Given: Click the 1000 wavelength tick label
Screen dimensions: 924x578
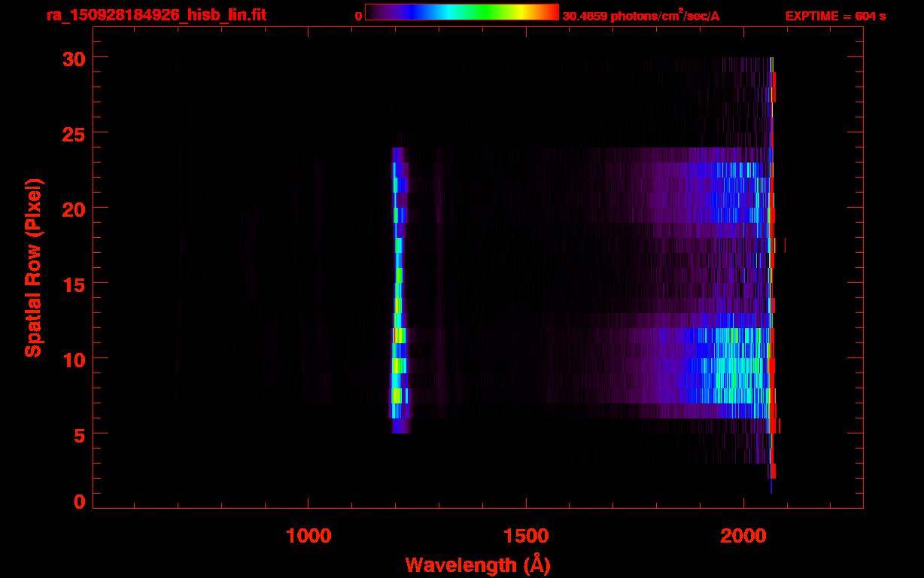Looking at the screenshot, I should click(309, 535).
